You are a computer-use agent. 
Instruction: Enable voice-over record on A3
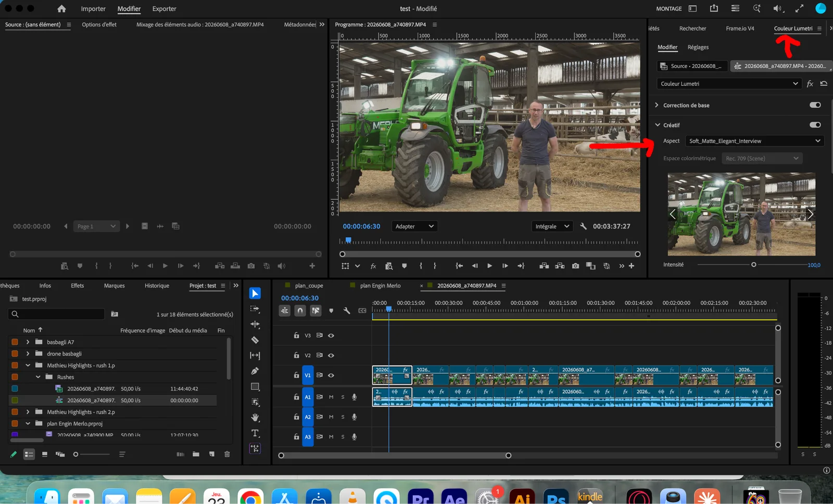354,436
